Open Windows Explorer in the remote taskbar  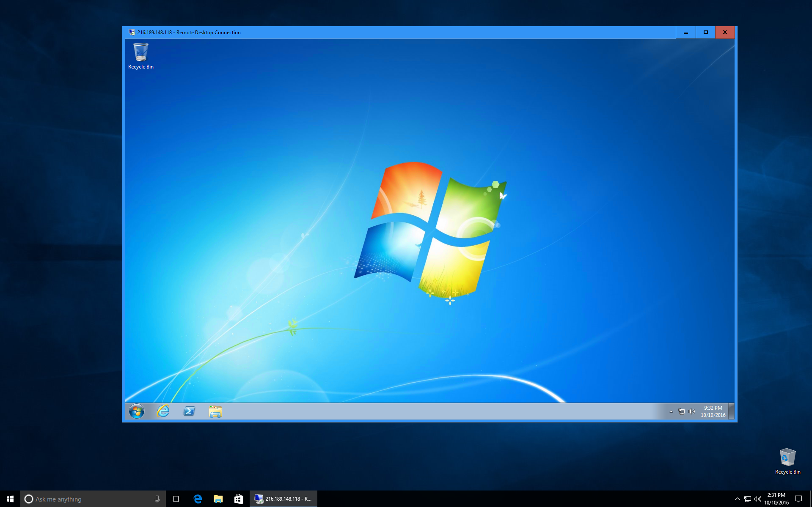pos(215,411)
